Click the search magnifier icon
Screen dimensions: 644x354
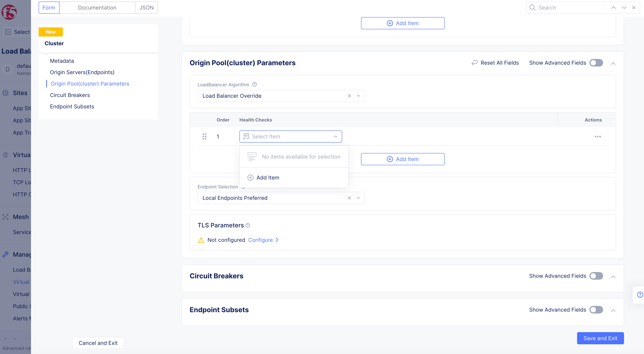coord(533,7)
